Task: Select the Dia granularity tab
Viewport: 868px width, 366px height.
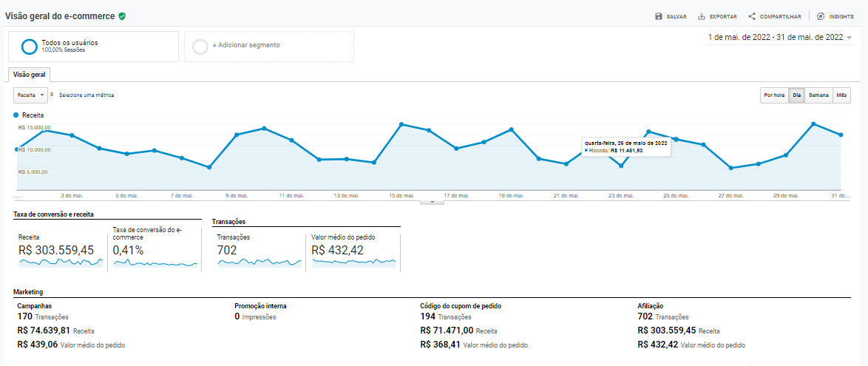Action: pyautogui.click(x=796, y=95)
